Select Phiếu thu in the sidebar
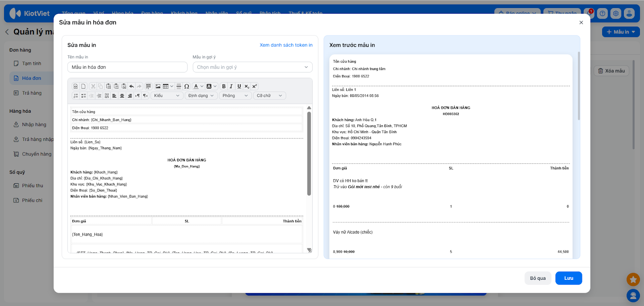 click(x=32, y=186)
